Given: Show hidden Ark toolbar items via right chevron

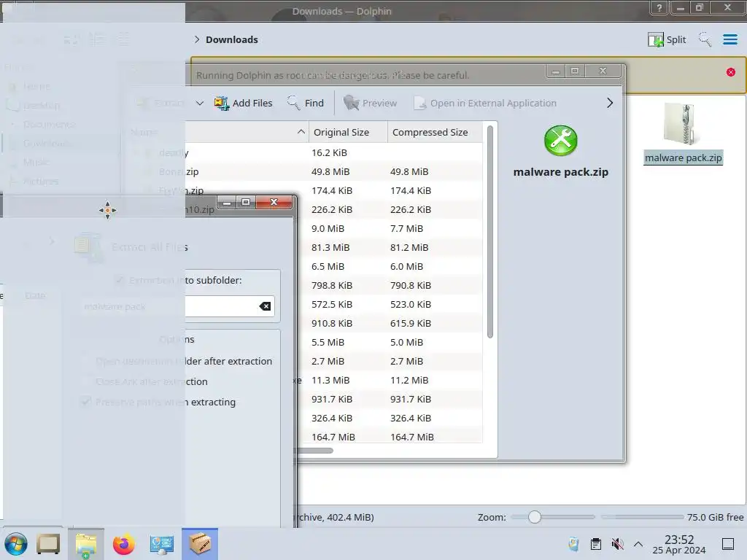Looking at the screenshot, I should 610,103.
